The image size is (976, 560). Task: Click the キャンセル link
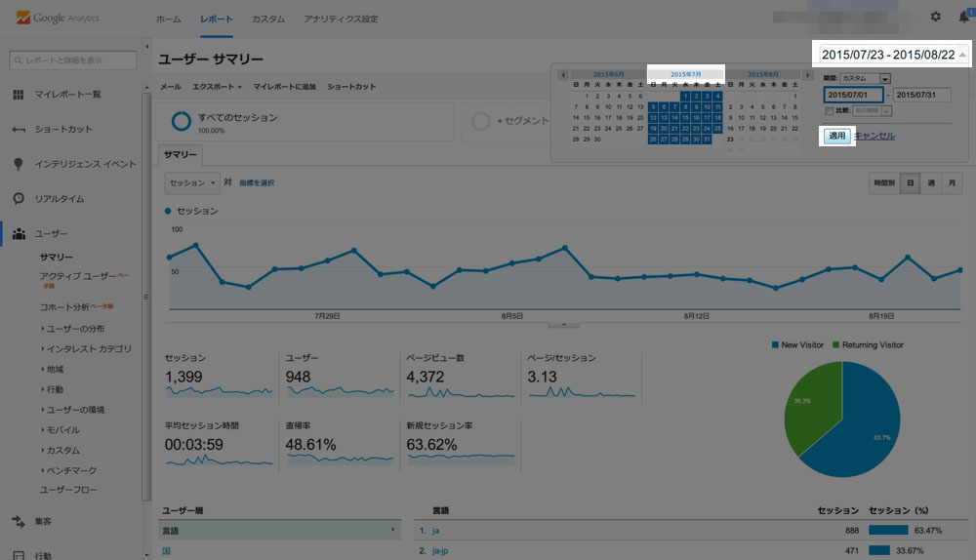tap(874, 136)
